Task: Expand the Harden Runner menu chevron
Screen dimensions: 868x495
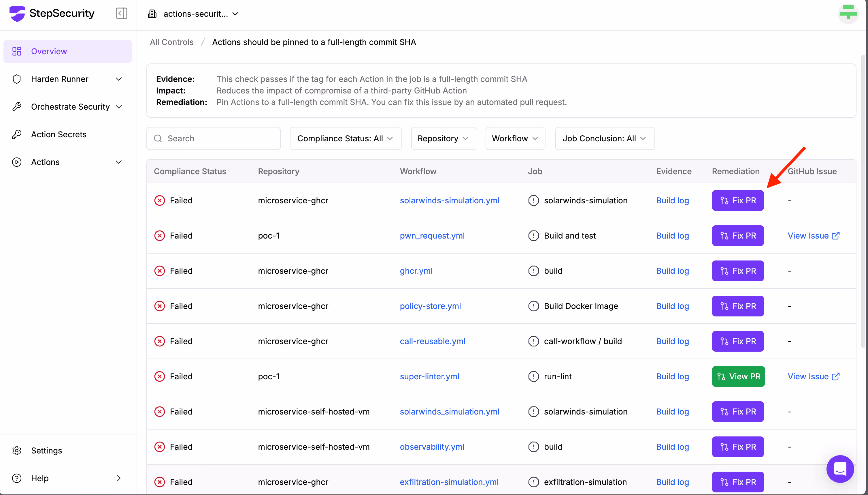Action: point(119,79)
